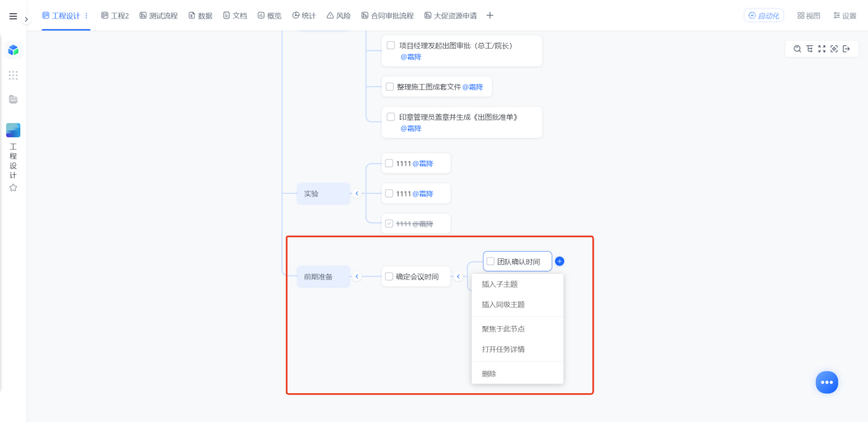
Task: Click @霜降 mention in 整理施工图成套文件 node
Action: (473, 87)
